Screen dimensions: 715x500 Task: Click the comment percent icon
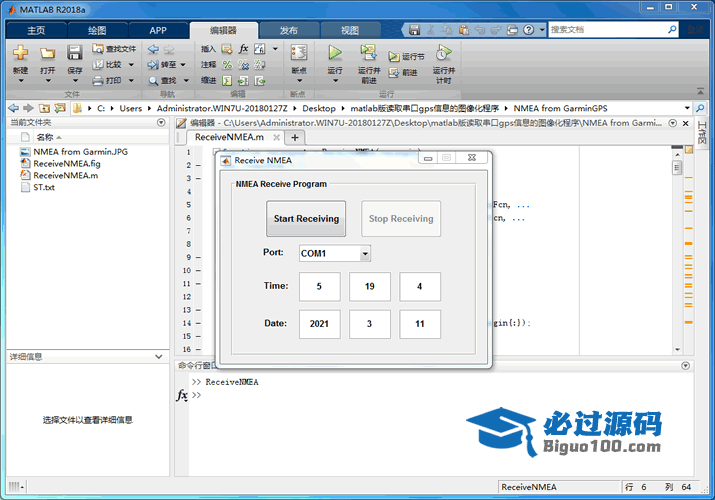tap(227, 65)
